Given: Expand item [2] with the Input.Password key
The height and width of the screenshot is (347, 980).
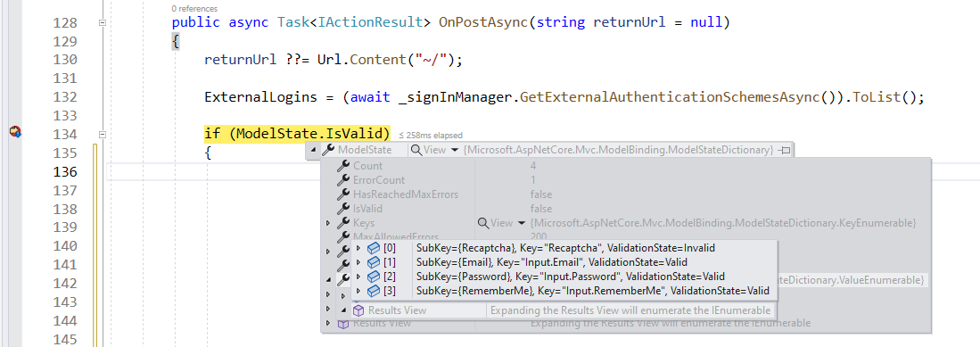Looking at the screenshot, I should (x=358, y=277).
